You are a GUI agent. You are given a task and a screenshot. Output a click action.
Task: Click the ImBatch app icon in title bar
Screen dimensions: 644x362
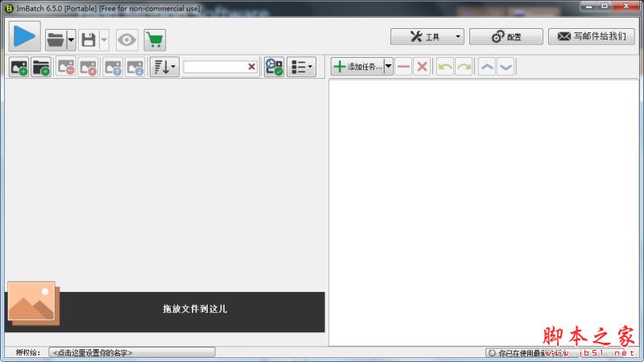(x=9, y=8)
